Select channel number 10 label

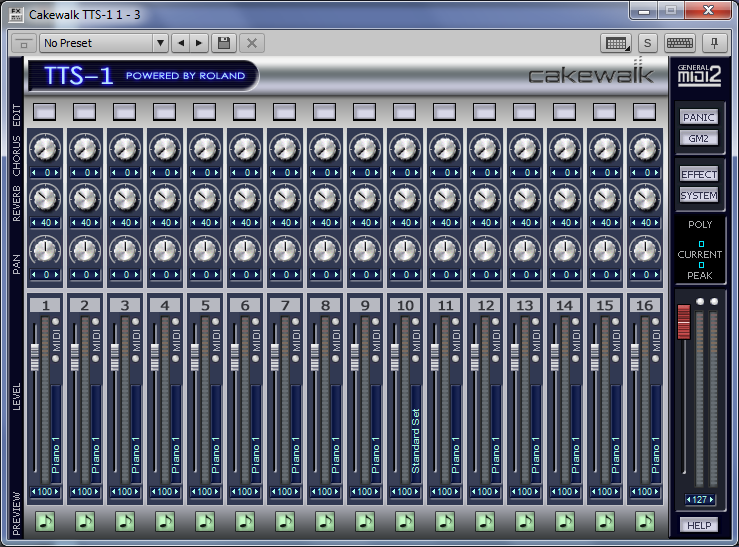(405, 305)
